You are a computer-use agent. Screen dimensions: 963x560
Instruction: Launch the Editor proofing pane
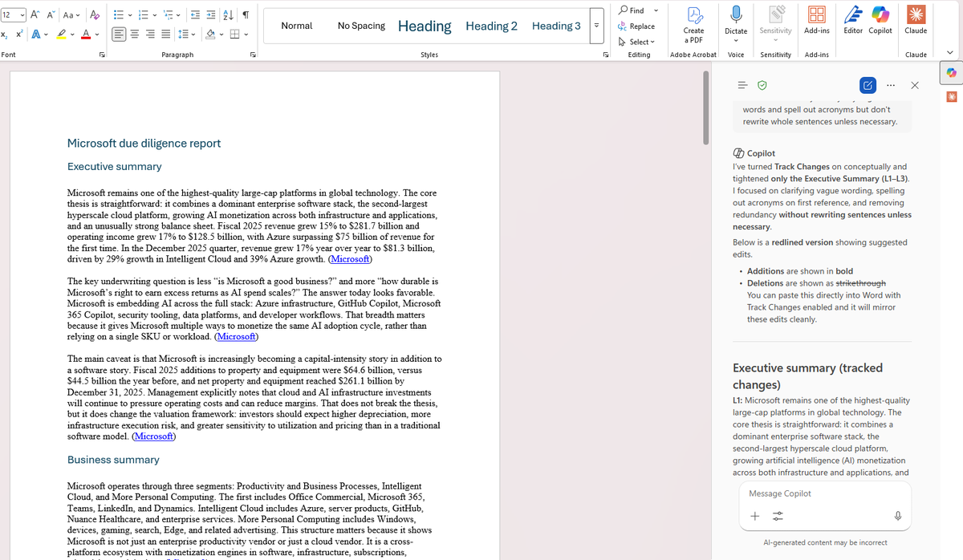coord(854,21)
